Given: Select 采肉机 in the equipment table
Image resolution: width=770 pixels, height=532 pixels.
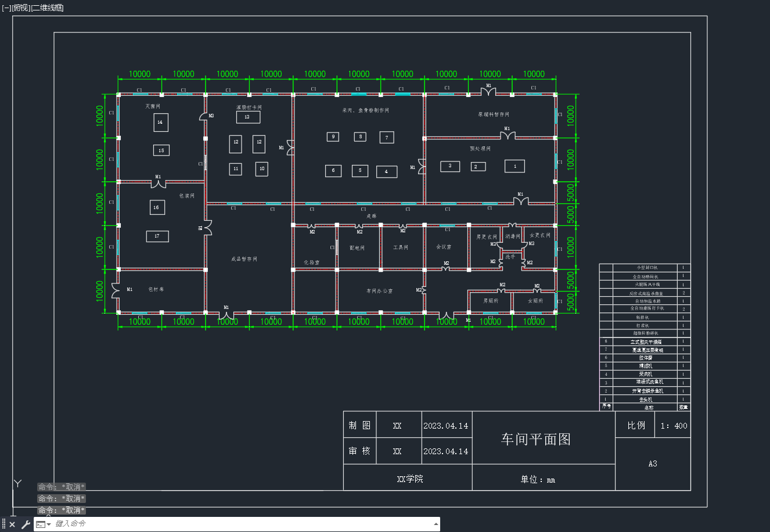Looking at the screenshot, I should click(x=646, y=374).
